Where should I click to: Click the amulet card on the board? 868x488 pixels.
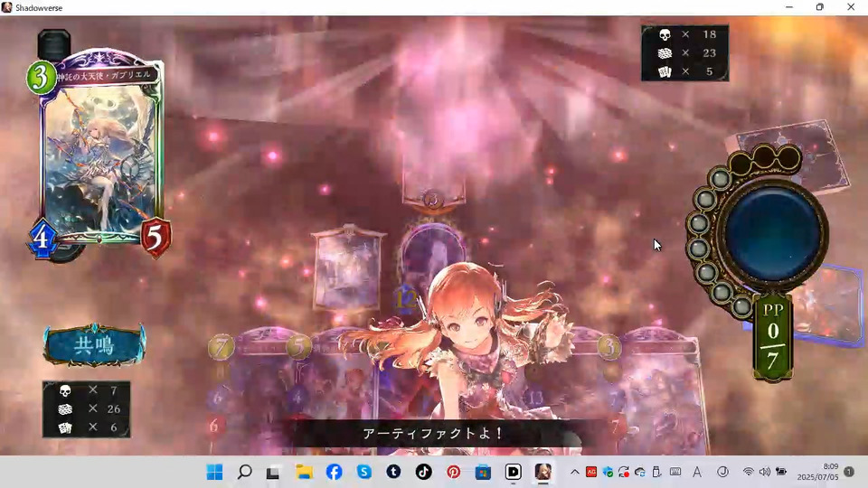(x=347, y=267)
